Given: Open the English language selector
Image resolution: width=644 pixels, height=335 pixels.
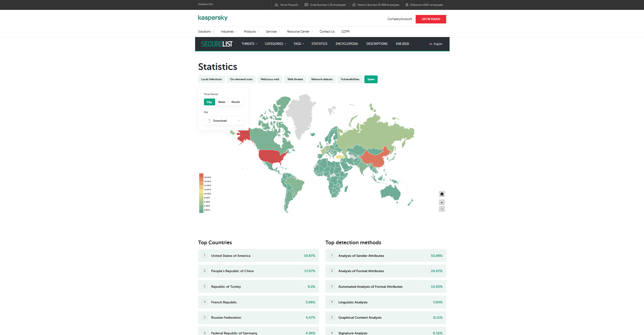Looking at the screenshot, I should coord(437,44).
